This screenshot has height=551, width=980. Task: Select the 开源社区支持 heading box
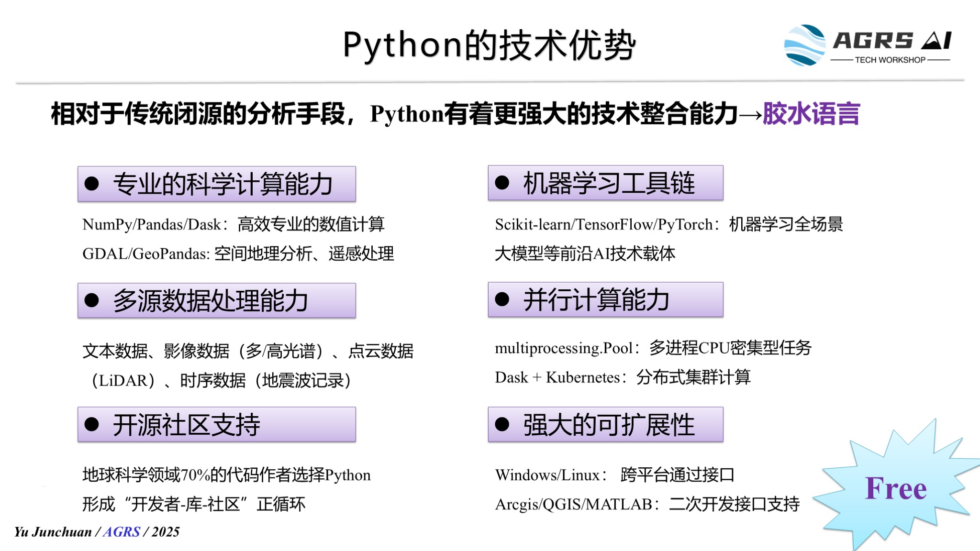point(217,424)
